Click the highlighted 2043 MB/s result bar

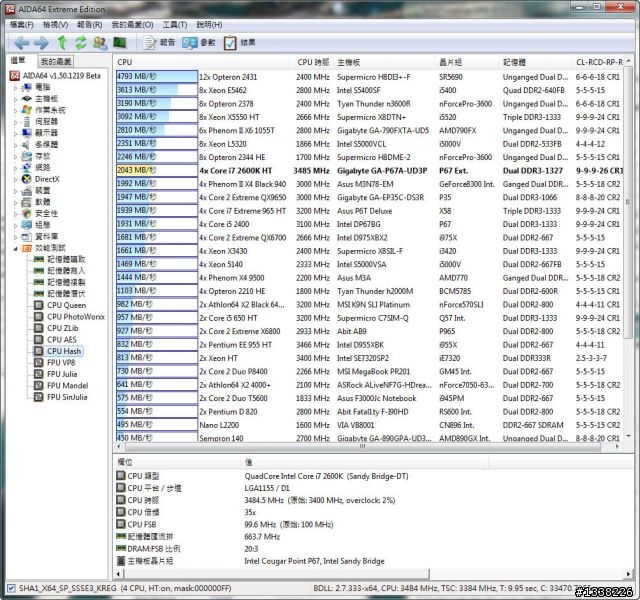[x=157, y=170]
